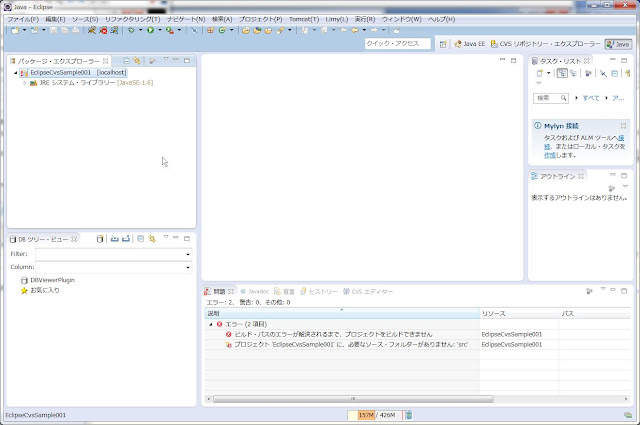Close the Mylyn connect notice
This screenshot has height=425, width=640.
[x=623, y=126]
